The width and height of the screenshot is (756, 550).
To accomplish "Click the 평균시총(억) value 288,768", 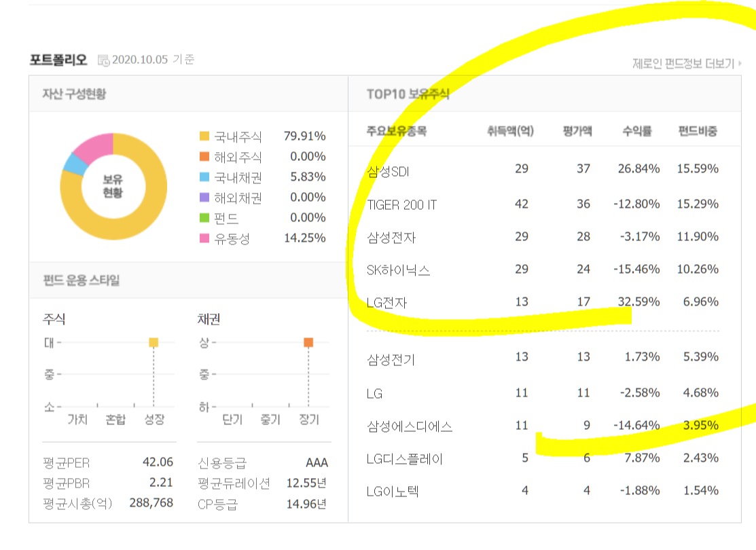I will pyautogui.click(x=151, y=502).
